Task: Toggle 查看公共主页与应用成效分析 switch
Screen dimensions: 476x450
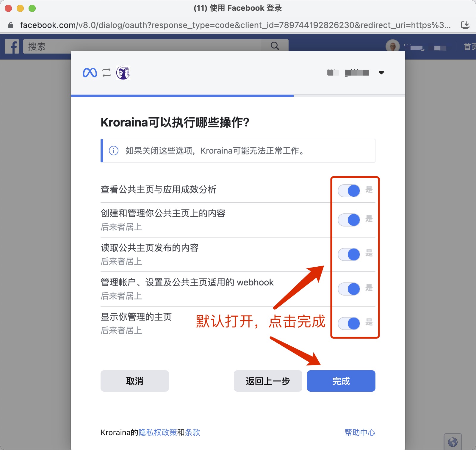Action: coord(349,190)
